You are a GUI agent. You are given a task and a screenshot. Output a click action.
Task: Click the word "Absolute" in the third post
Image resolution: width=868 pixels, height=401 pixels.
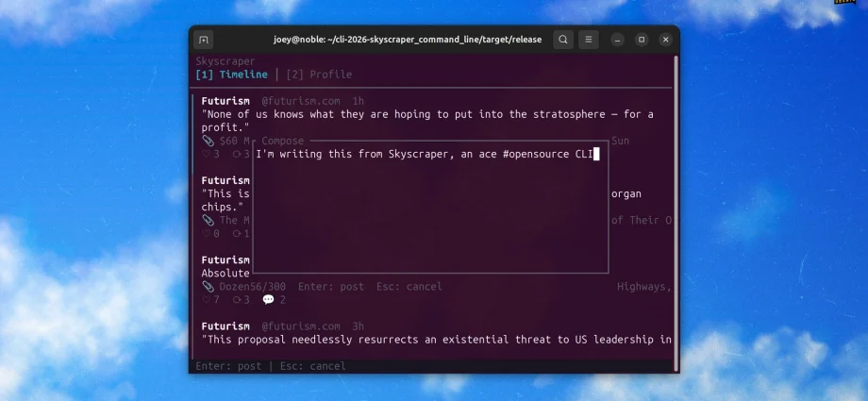[x=225, y=273]
